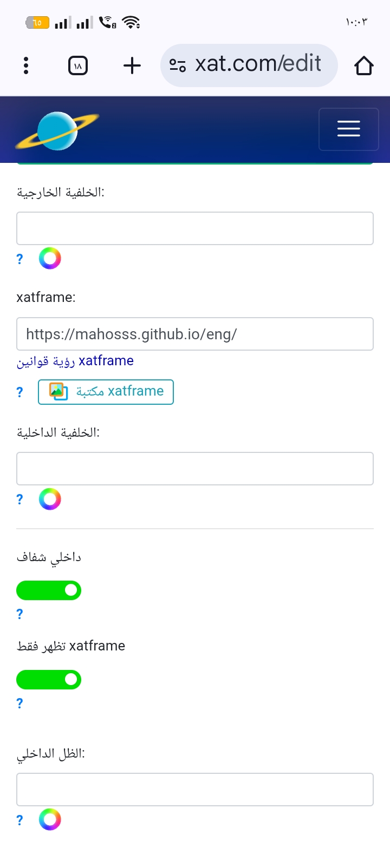
Task: Open the hamburger navigation menu
Action: tap(348, 129)
